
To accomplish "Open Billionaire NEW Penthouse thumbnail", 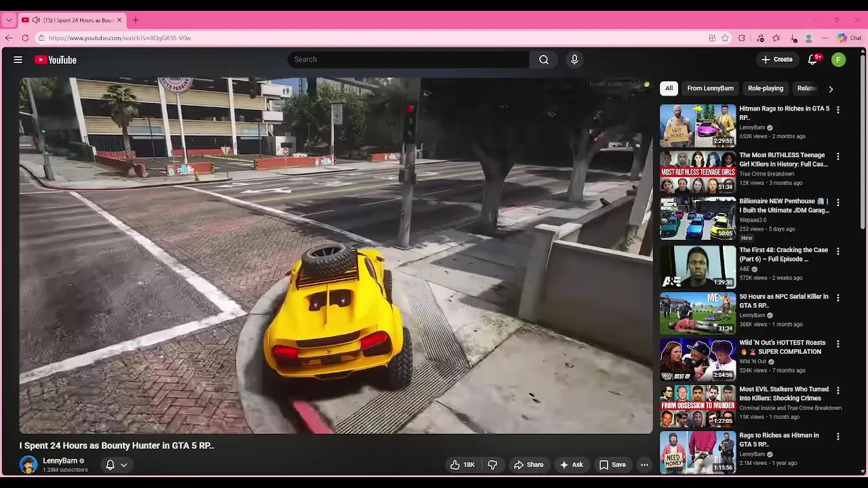I will coord(698,218).
